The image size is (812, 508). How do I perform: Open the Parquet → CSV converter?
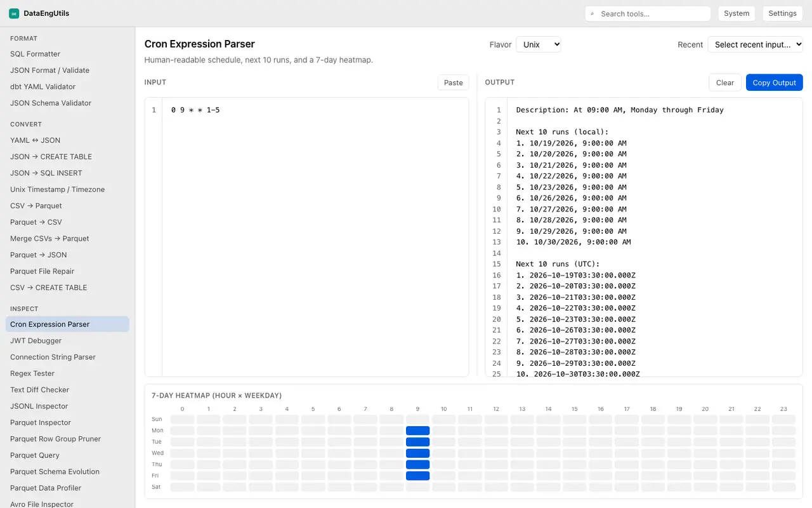pos(67,222)
